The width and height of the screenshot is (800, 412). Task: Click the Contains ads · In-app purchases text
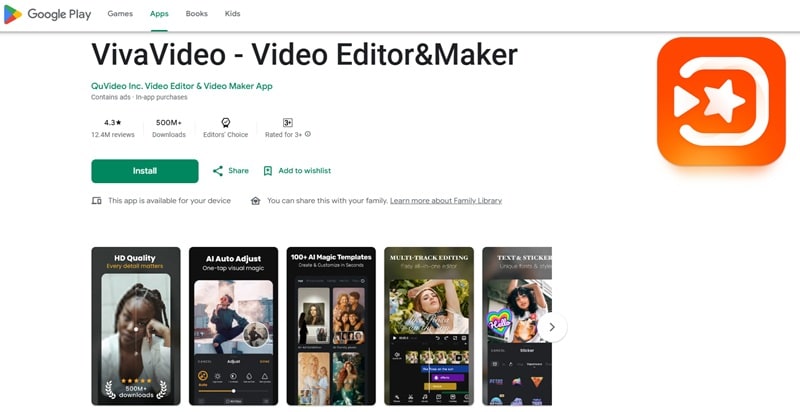pyautogui.click(x=139, y=97)
